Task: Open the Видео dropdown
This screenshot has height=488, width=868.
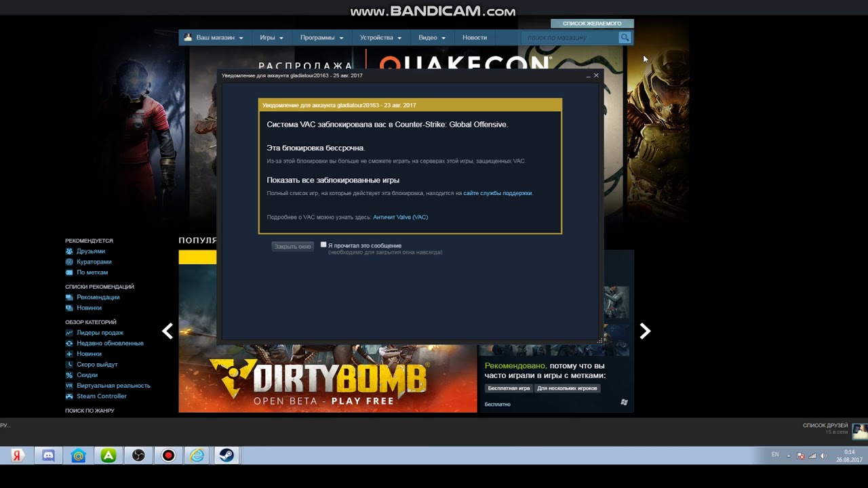Action: click(432, 38)
